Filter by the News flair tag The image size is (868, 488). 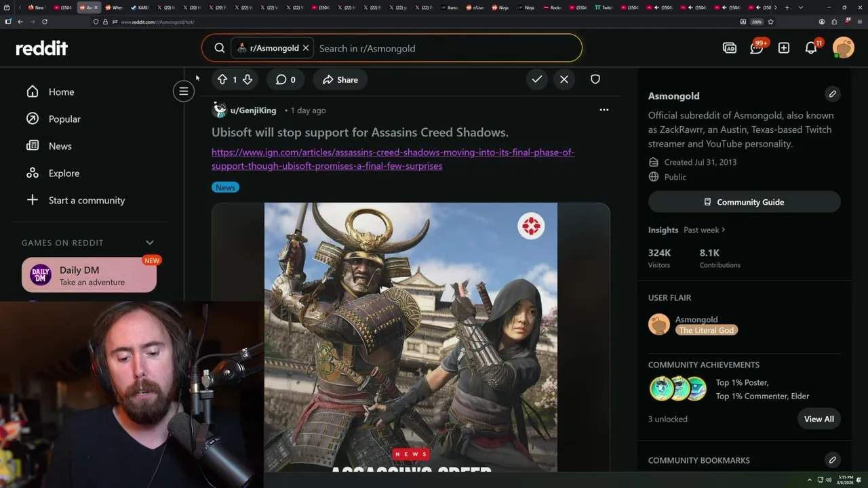pos(225,187)
